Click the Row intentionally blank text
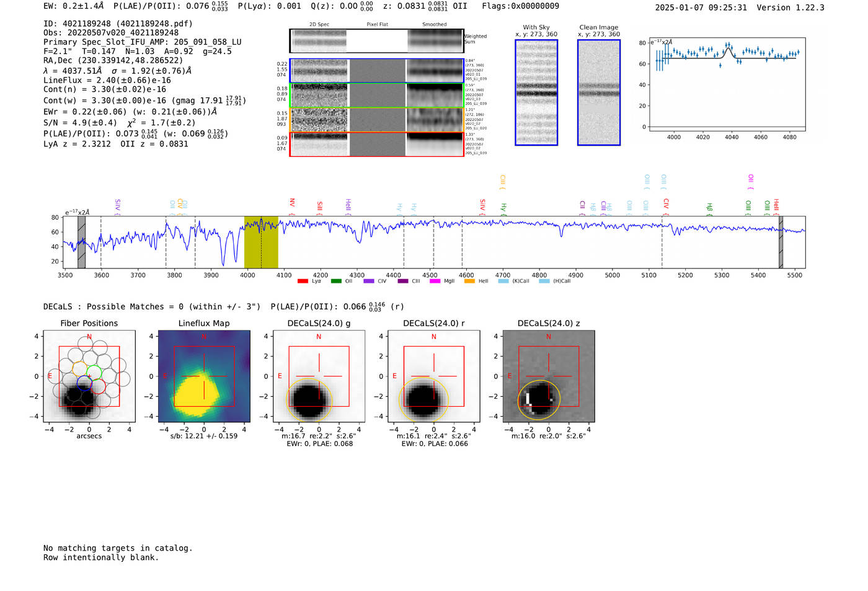Viewport: 868px width, 591px height. point(101,558)
